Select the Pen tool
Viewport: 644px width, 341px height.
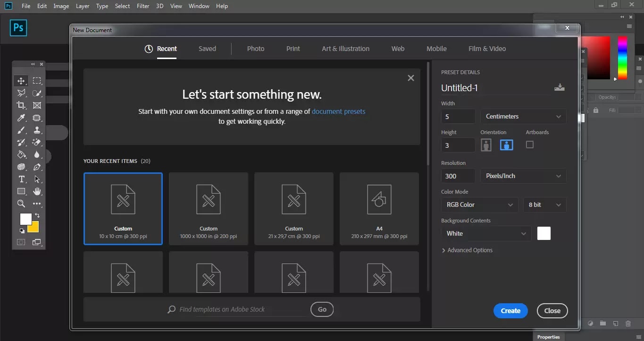37,167
